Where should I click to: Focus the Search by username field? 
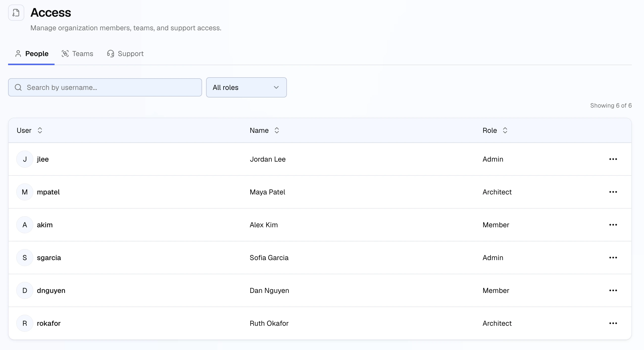[105, 87]
